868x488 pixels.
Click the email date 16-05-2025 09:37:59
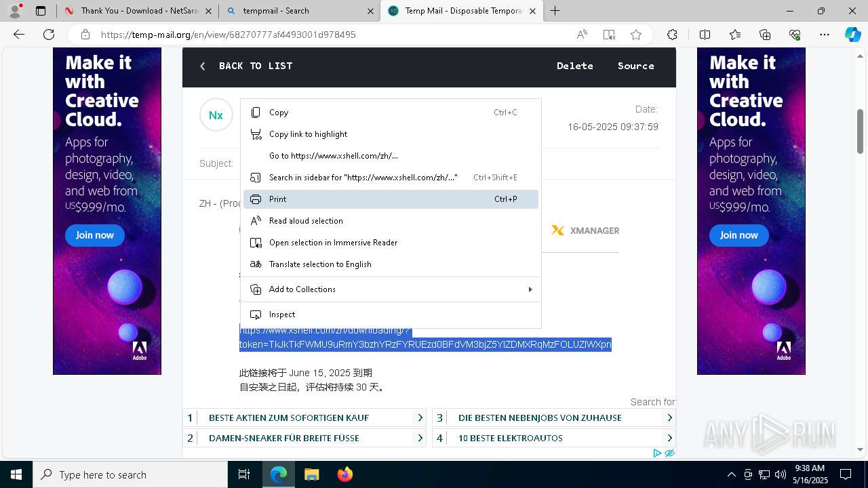coord(613,127)
